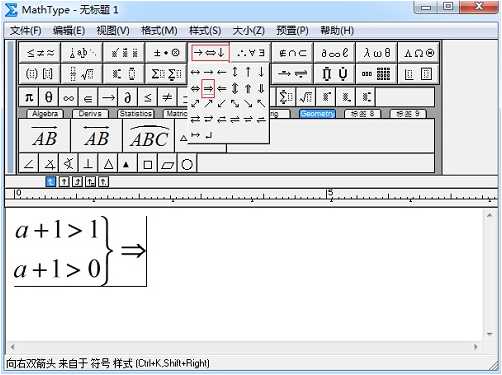Open the 大小(Z) menu
The height and width of the screenshot is (375, 502).
point(249,31)
